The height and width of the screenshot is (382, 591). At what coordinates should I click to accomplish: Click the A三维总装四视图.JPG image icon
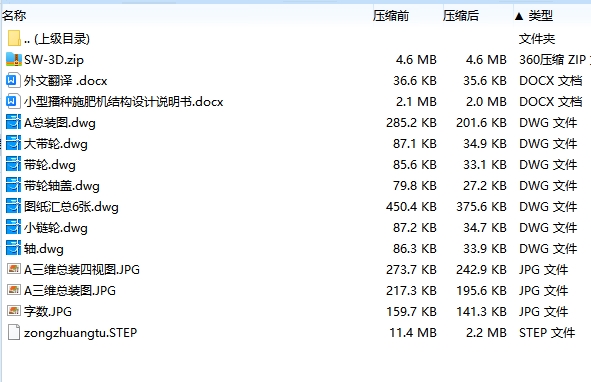tap(14, 269)
